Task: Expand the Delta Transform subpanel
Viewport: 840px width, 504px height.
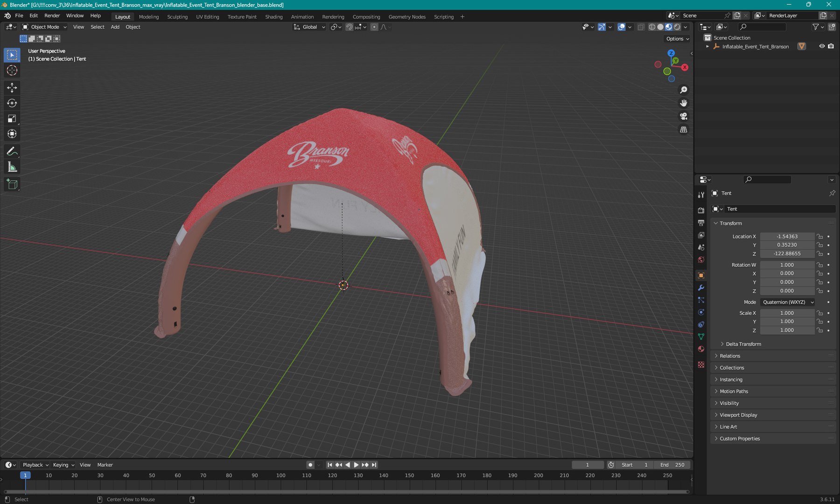Action: click(743, 344)
